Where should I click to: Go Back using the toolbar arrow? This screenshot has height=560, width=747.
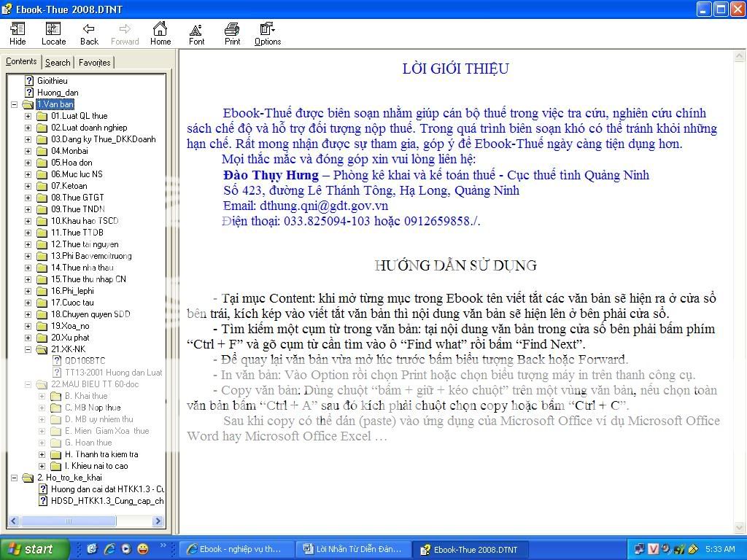[x=89, y=33]
